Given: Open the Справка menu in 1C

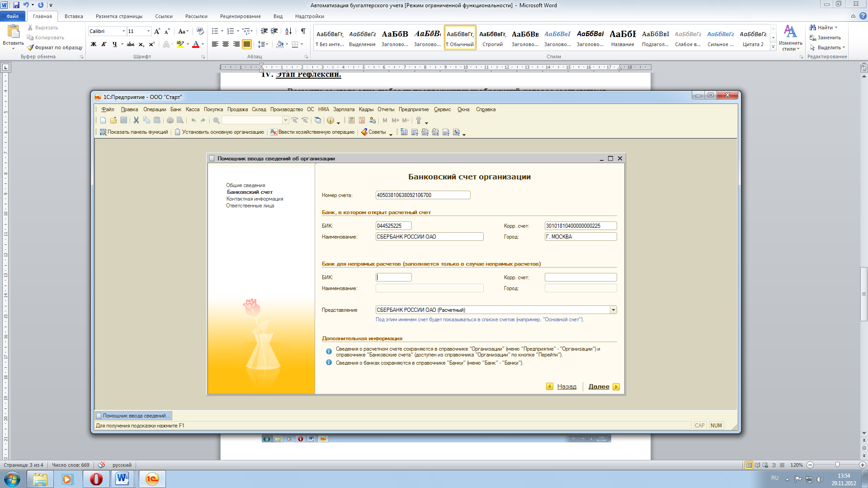Looking at the screenshot, I should (x=486, y=109).
